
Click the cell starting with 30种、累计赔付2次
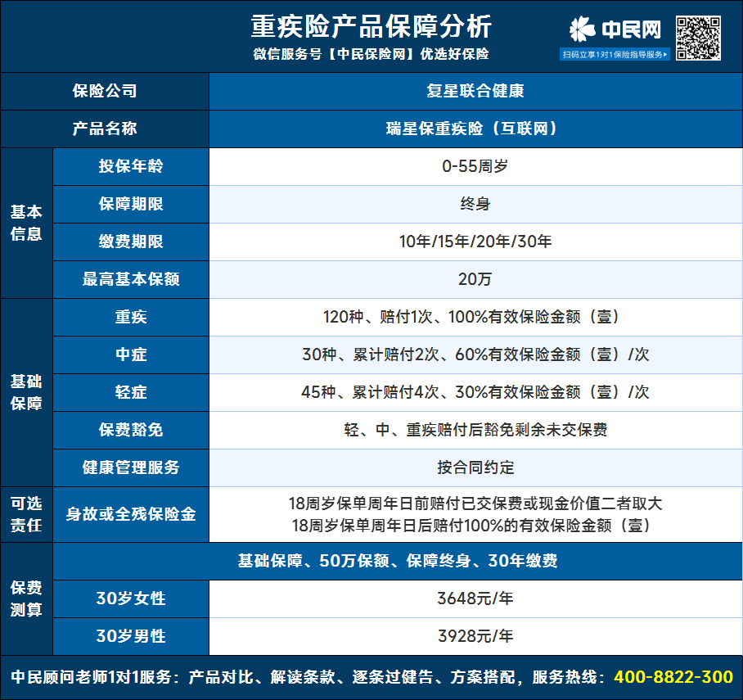[x=475, y=355]
